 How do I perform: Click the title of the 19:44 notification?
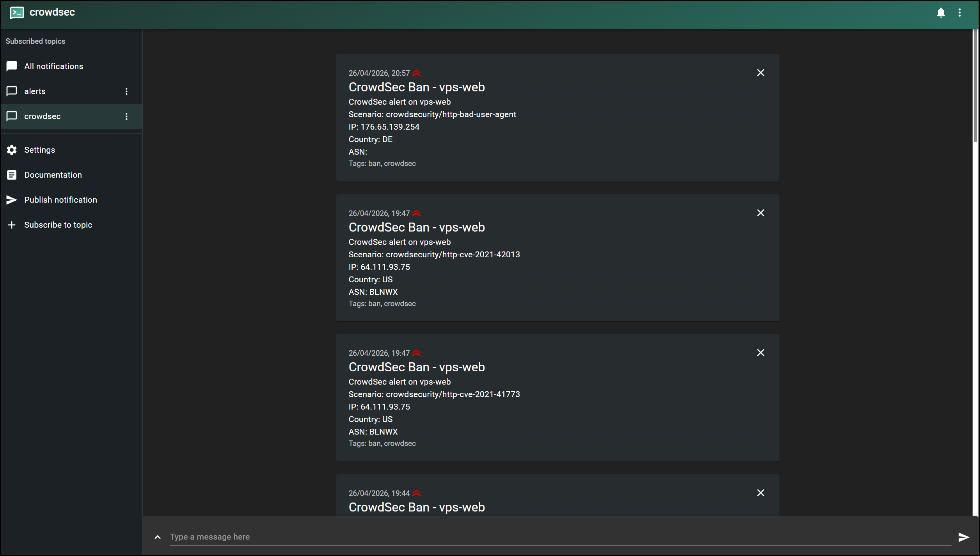(417, 508)
